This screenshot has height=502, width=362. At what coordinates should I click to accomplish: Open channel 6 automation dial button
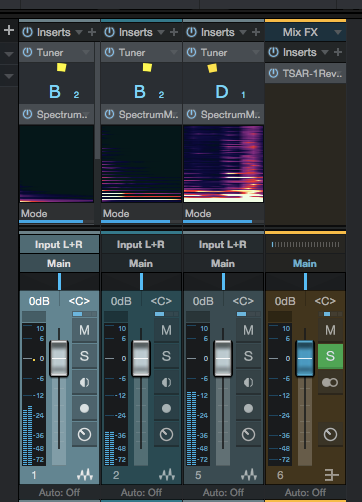pyautogui.click(x=330, y=434)
